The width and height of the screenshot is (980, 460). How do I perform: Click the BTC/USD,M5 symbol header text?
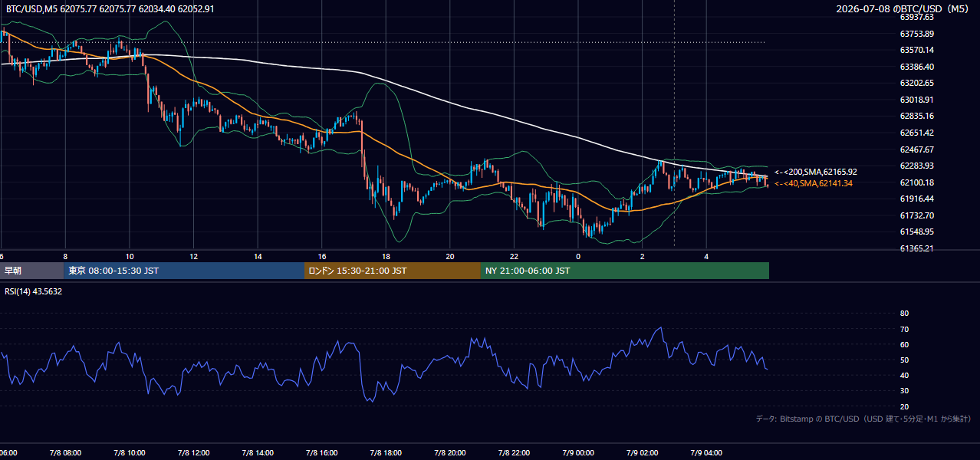coord(31,9)
